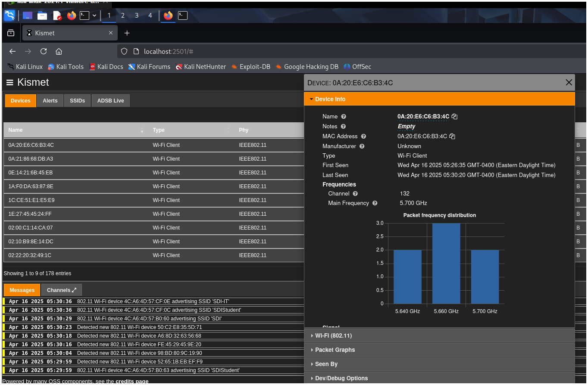Screen dimensions: 588x385
Task: Open the Exploit-DB bookmark
Action: [250, 67]
